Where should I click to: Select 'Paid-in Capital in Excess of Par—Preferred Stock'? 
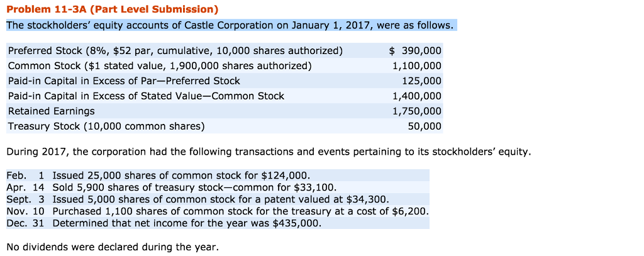click(x=124, y=81)
